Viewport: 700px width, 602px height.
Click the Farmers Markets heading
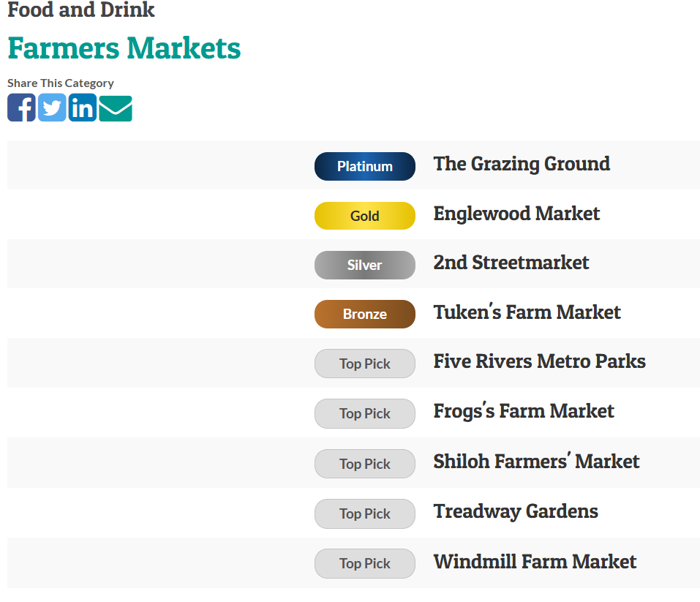124,48
